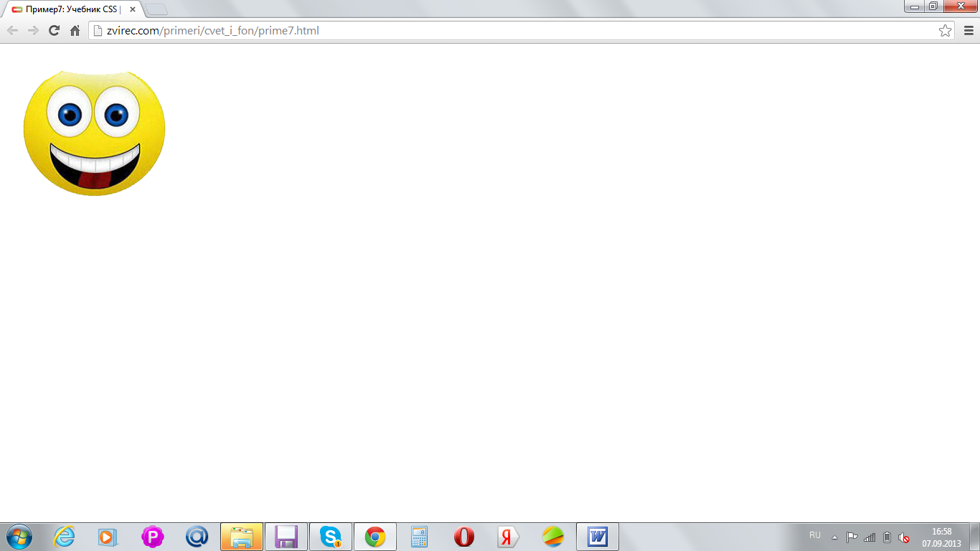980x551 pixels.
Task: Open Calculator from the taskbar
Action: (x=419, y=537)
